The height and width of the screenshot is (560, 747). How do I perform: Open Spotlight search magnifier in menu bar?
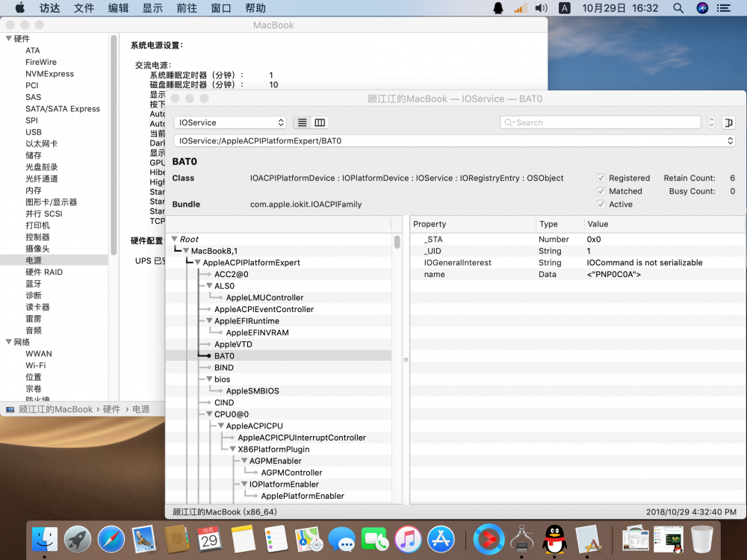[x=678, y=8]
